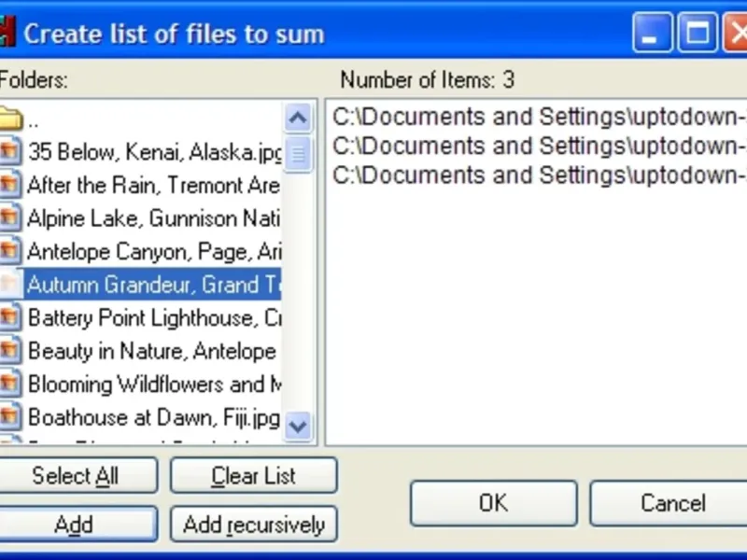Click the Boathouse at Dawn file icon

pyautogui.click(x=9, y=417)
